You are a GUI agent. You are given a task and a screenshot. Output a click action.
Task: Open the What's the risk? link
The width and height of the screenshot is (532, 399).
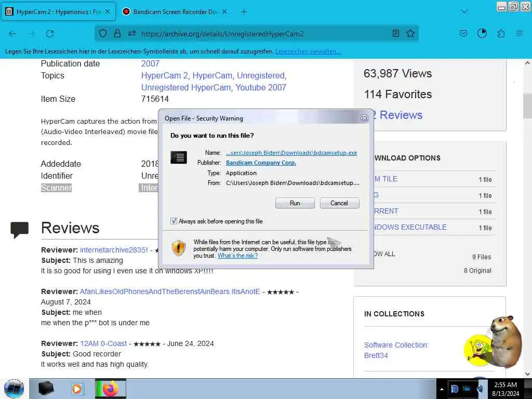[237, 256]
